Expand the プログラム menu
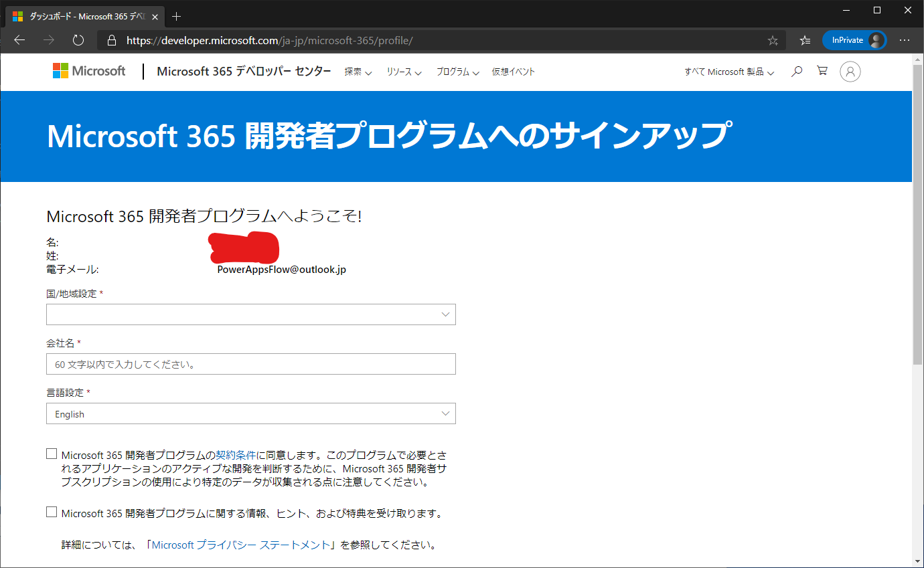This screenshot has height=568, width=924. [458, 72]
